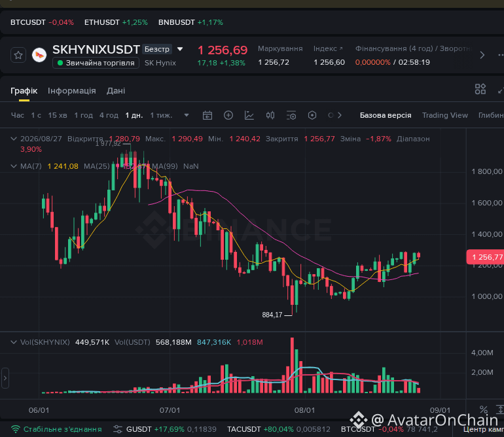504x437 pixels.
Task: Select the 4 год interval
Action: 109,115
